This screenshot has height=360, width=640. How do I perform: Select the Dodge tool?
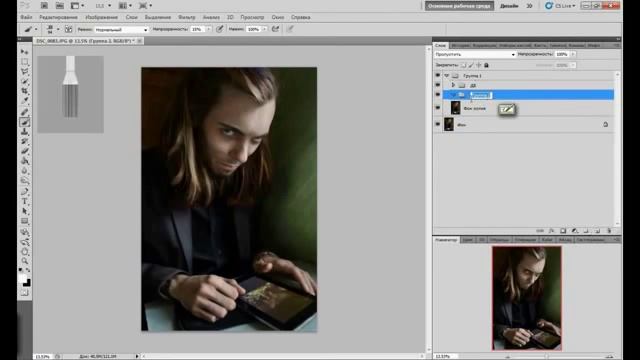tap(25, 181)
